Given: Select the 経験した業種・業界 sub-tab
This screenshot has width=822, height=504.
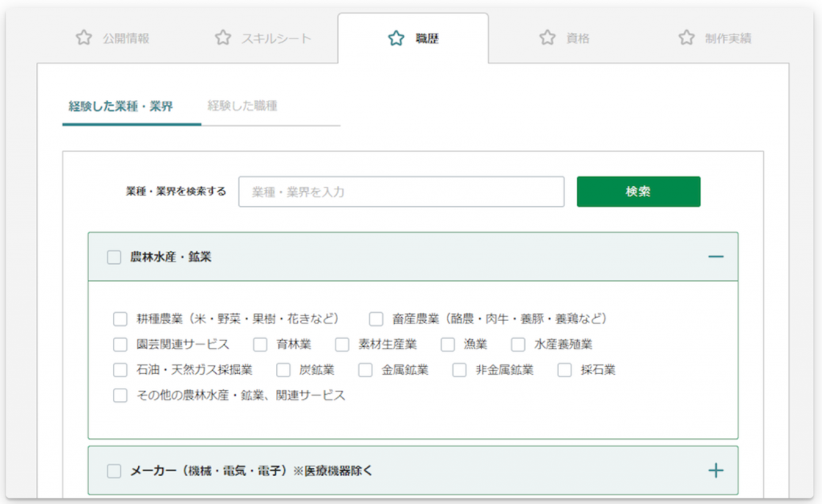Looking at the screenshot, I should click(x=120, y=107).
